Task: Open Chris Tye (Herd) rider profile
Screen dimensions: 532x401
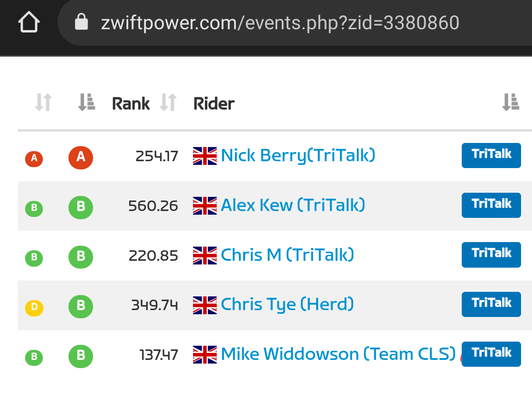Action: 287,305
